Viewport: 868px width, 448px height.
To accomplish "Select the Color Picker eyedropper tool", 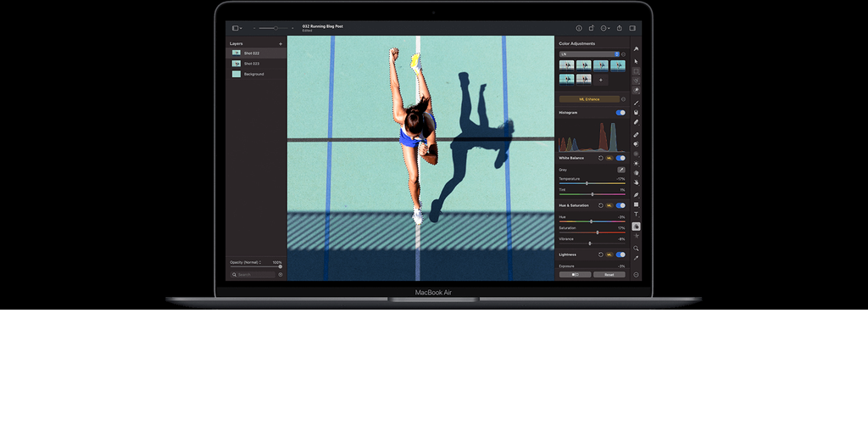I will tap(636, 258).
